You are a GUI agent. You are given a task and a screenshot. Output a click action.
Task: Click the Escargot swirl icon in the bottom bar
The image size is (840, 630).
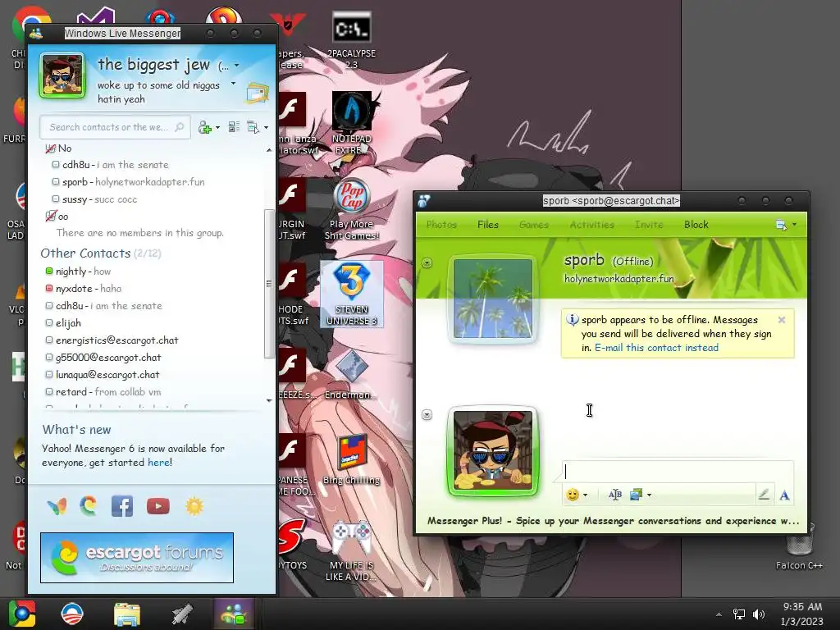[89, 505]
